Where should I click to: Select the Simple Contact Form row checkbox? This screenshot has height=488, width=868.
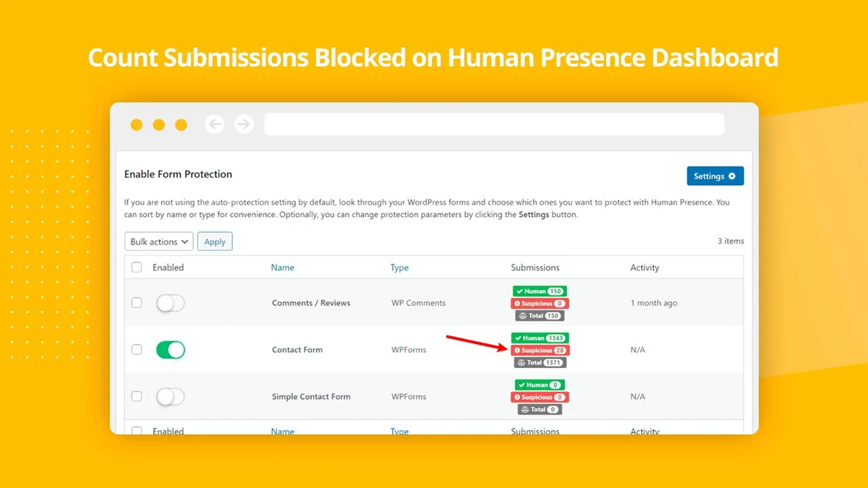[137, 396]
